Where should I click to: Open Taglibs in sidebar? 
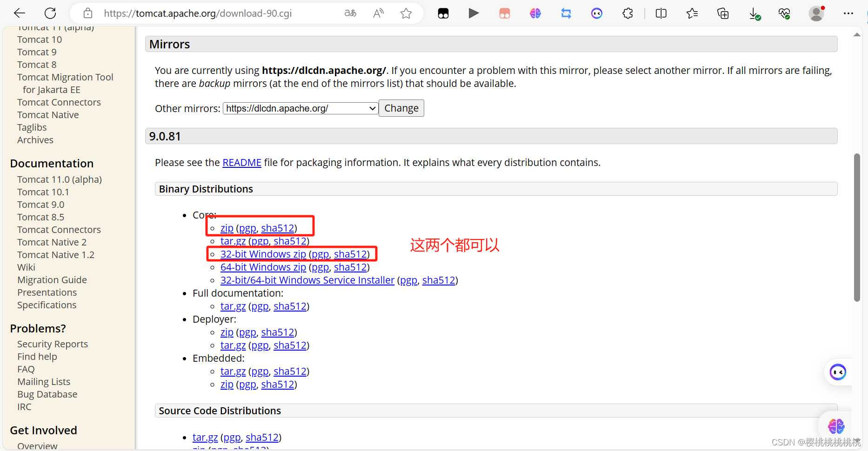click(32, 127)
